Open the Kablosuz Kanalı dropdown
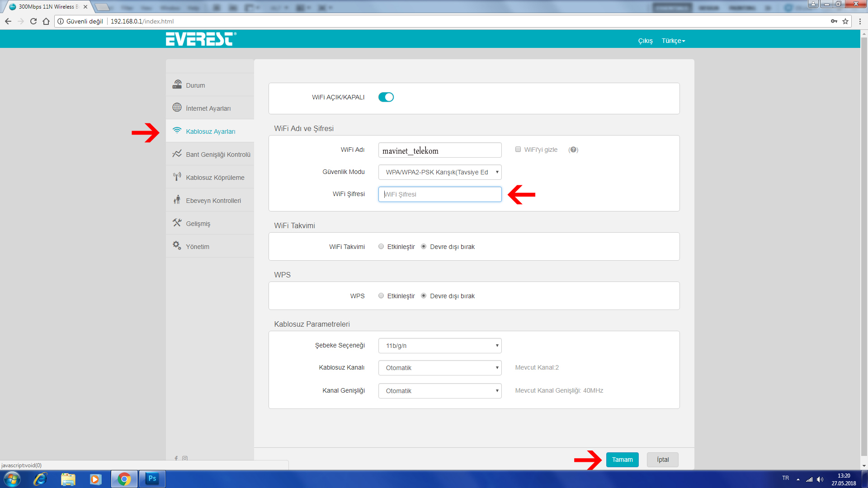Image resolution: width=868 pixels, height=488 pixels. [x=439, y=368]
